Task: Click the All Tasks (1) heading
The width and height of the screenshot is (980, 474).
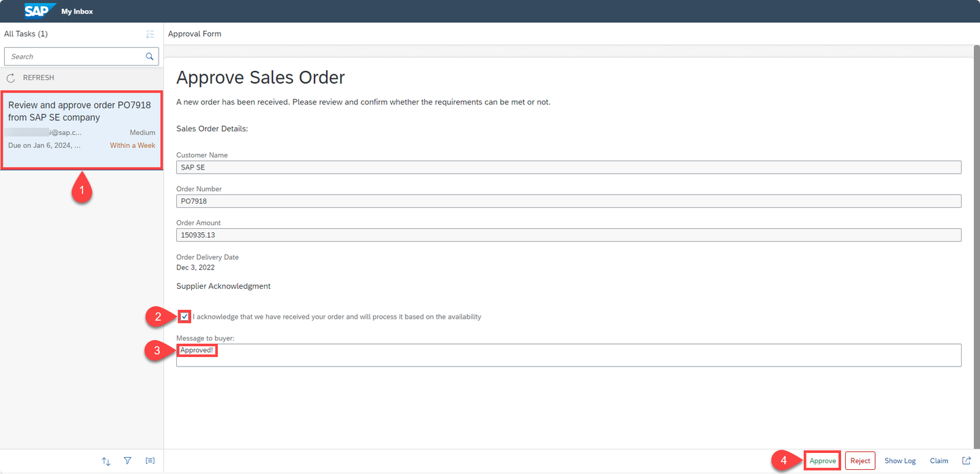Action: tap(26, 34)
